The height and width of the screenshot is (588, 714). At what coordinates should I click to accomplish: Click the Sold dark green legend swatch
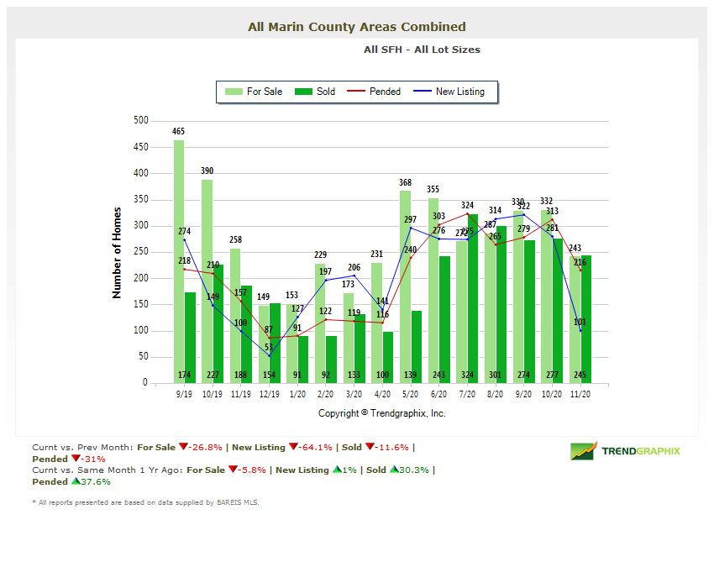pos(303,92)
